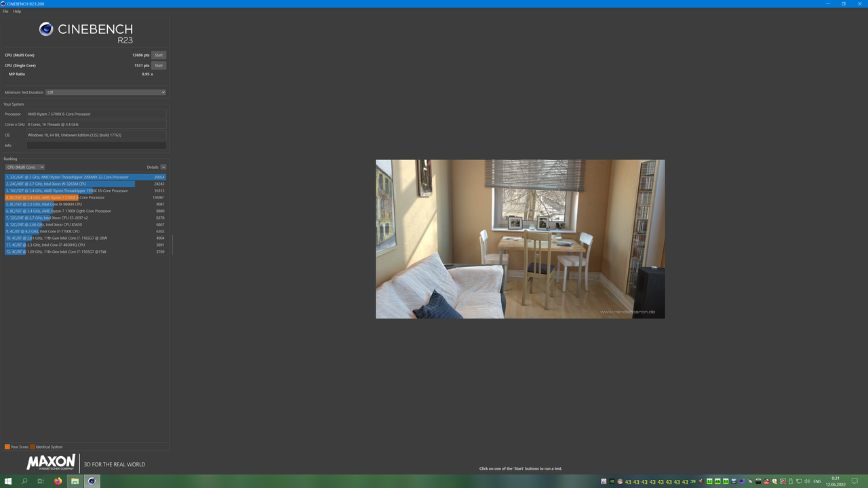The height and width of the screenshot is (488, 868).
Task: Switch the ENG input language indicator
Action: 817,481
